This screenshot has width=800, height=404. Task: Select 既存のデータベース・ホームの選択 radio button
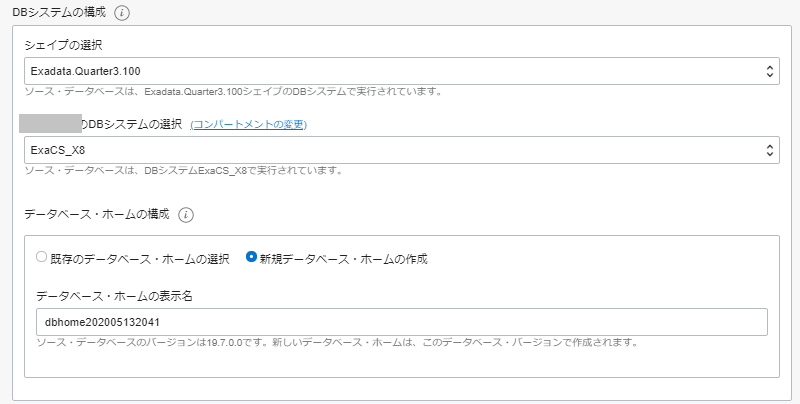(41, 257)
